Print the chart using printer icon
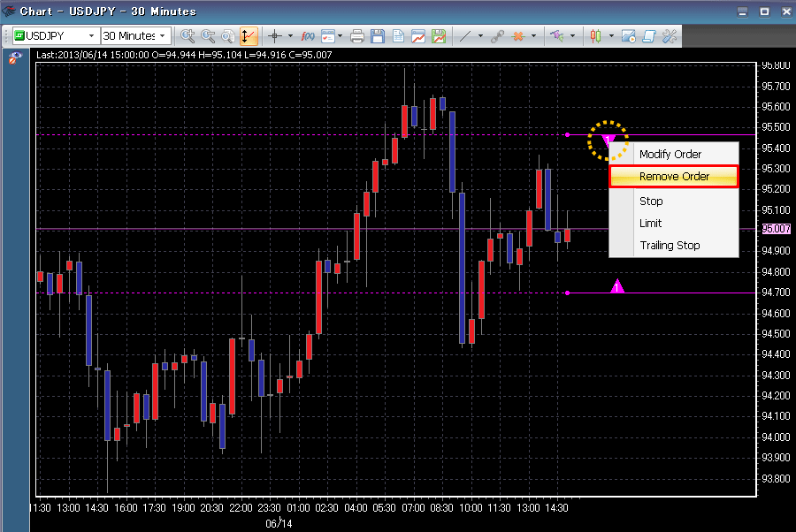The image size is (796, 532). 357,36
